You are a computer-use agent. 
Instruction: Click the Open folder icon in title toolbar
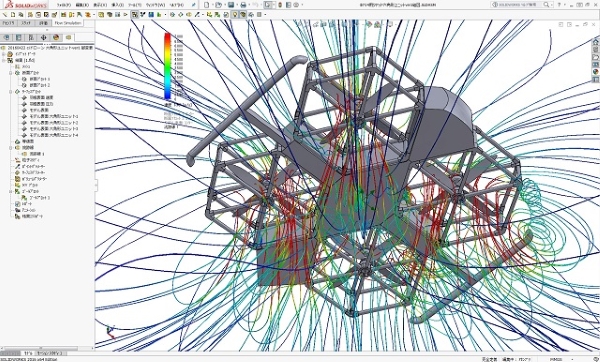point(218,5)
